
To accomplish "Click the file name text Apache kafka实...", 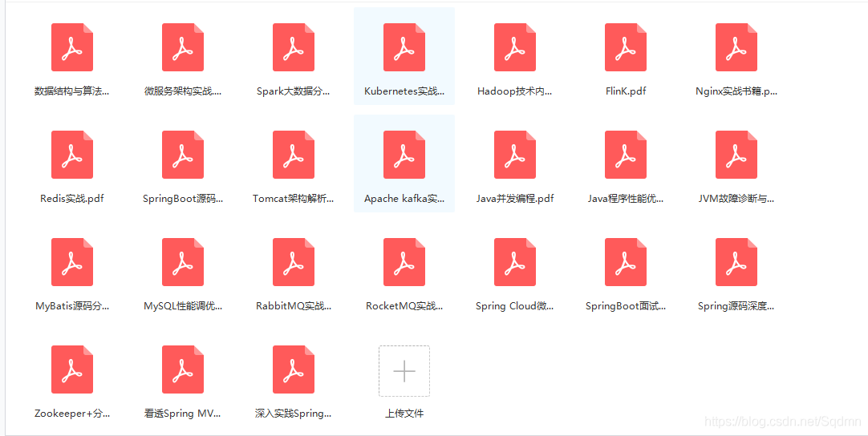I will pos(404,199).
